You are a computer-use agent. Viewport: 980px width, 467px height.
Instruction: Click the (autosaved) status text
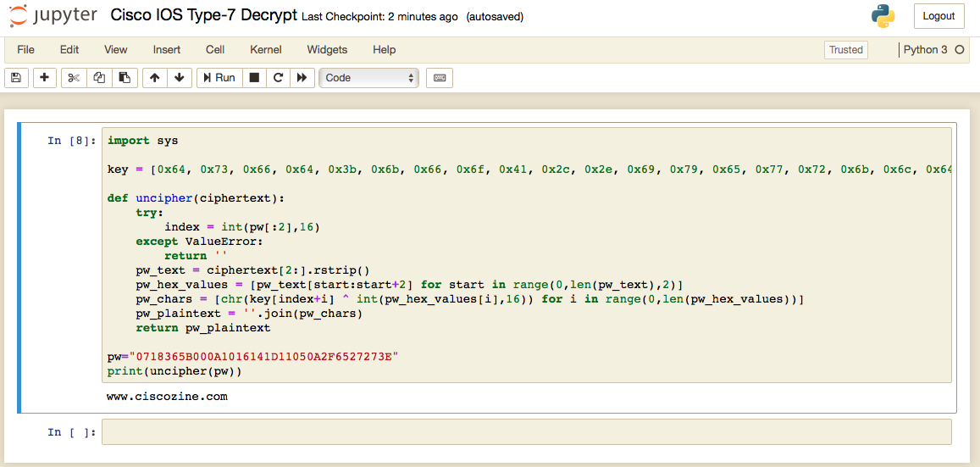coord(495,18)
